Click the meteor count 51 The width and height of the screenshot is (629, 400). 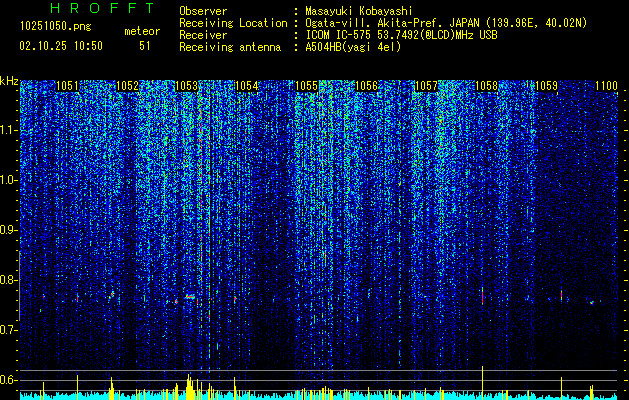tap(144, 46)
